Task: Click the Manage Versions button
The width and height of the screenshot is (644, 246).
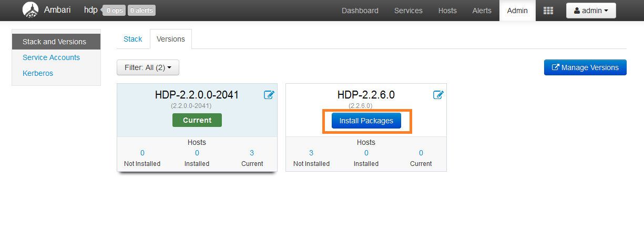Action: (585, 67)
